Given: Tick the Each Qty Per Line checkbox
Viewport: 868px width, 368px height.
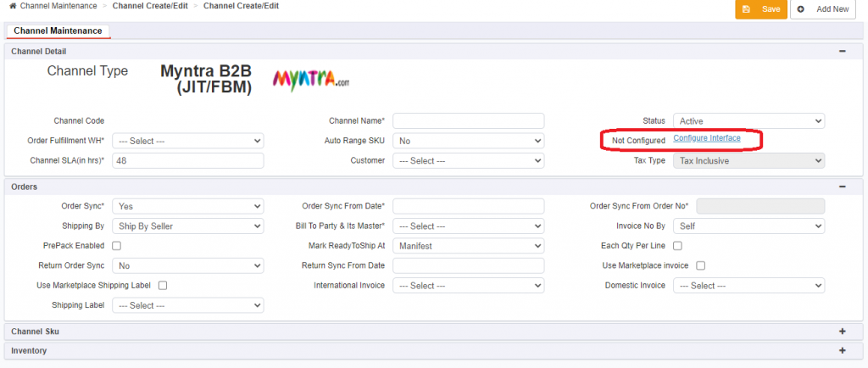Looking at the screenshot, I should tap(677, 246).
